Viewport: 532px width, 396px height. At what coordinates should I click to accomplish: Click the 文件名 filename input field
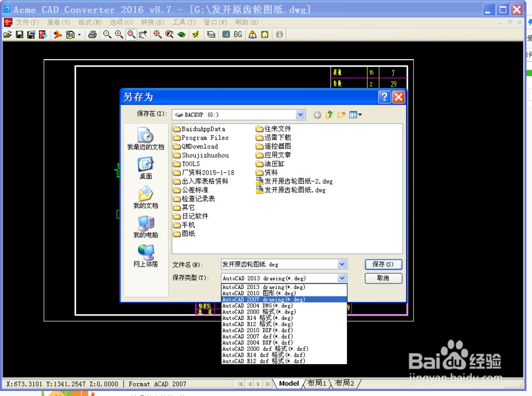coord(279,265)
